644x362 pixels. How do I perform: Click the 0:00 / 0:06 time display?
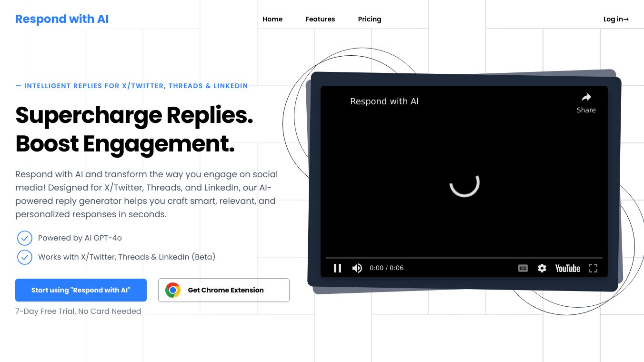(386, 268)
